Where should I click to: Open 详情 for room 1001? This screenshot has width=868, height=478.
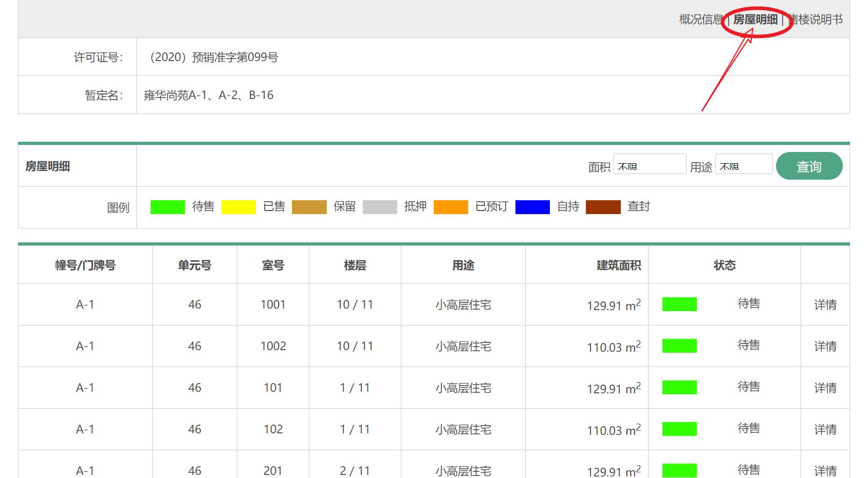click(x=824, y=304)
